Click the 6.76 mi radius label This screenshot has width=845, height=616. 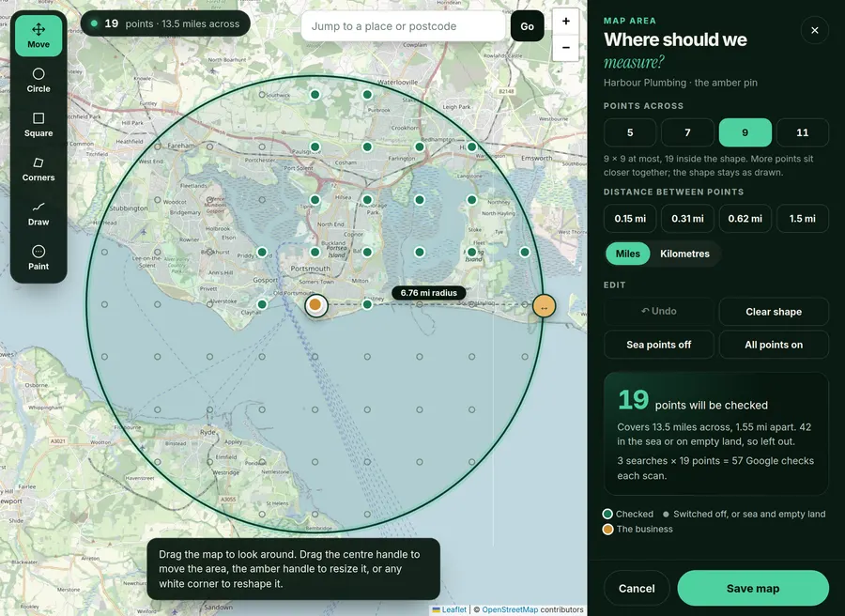(428, 293)
